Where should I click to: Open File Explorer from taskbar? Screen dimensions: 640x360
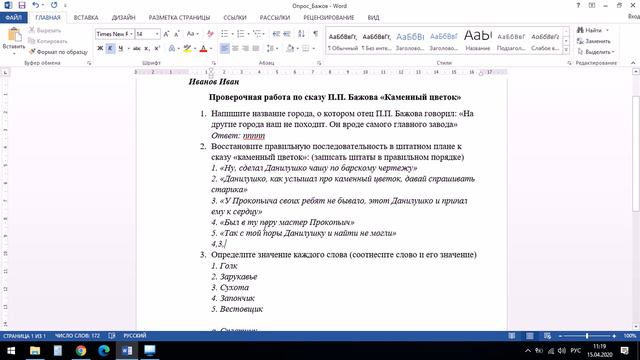tap(35, 351)
